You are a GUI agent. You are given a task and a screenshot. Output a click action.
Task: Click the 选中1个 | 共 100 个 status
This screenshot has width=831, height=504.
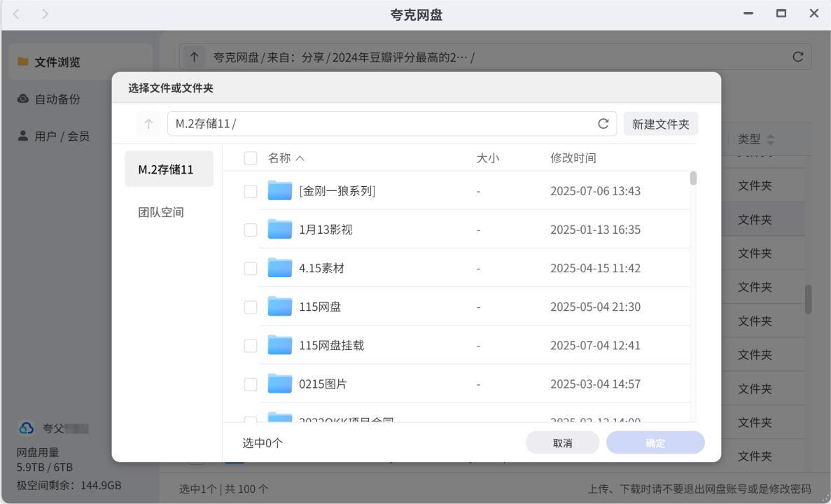coord(223,489)
